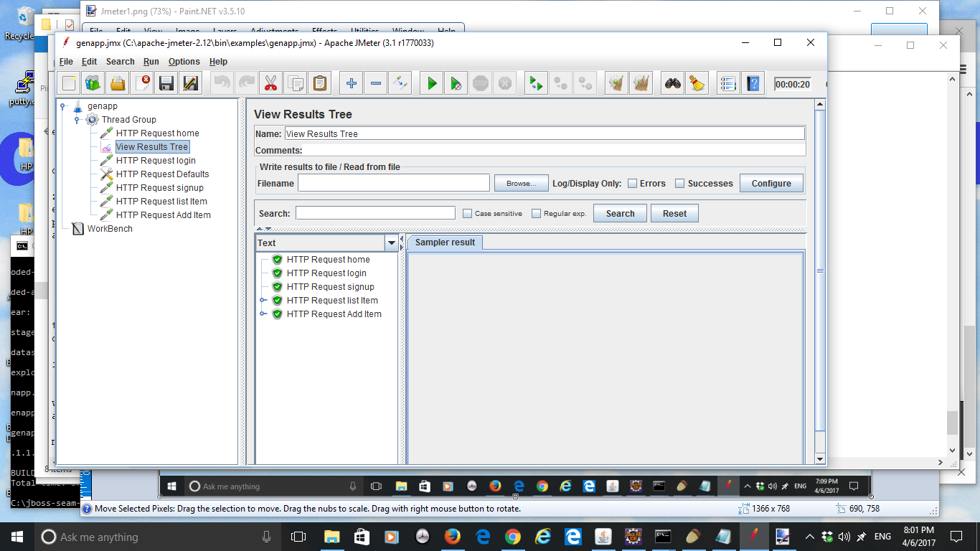Open the Templates icon in toolbar

tap(93, 83)
